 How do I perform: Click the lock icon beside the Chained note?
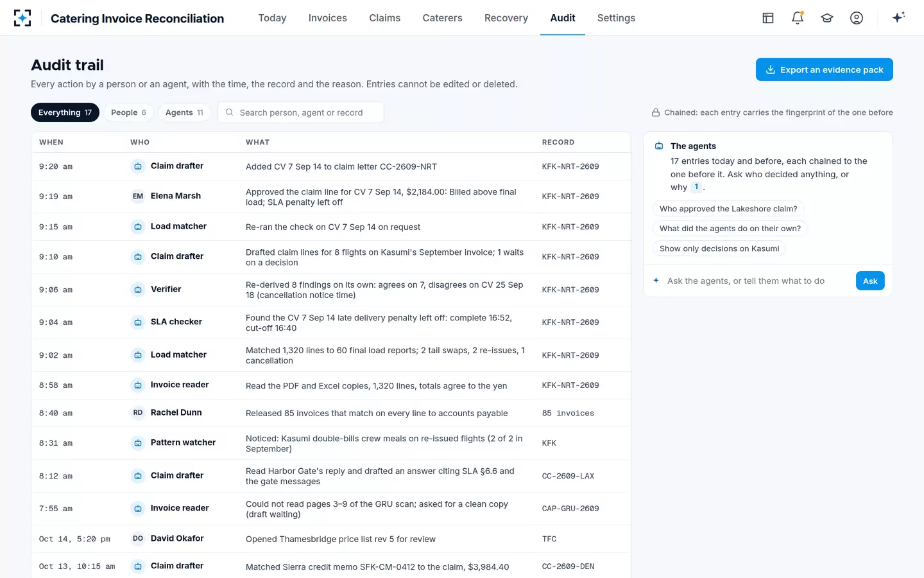(656, 112)
